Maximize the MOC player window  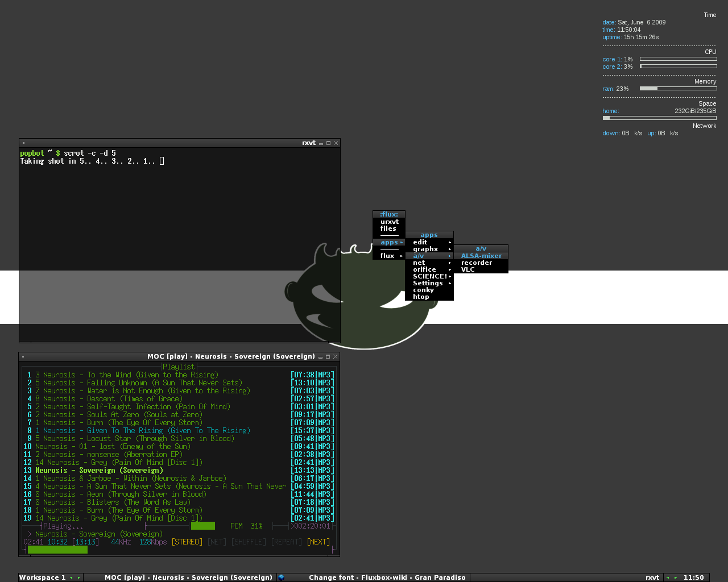pyautogui.click(x=328, y=357)
